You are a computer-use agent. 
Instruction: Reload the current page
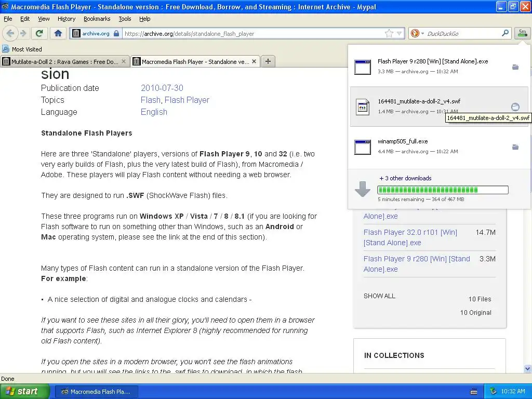(x=39, y=33)
